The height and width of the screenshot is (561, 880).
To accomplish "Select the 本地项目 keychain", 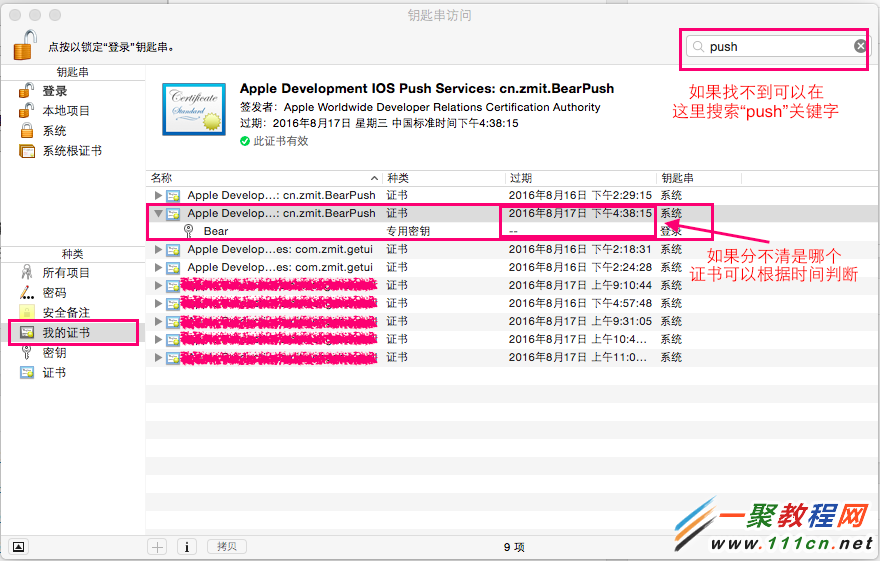I will coord(65,111).
